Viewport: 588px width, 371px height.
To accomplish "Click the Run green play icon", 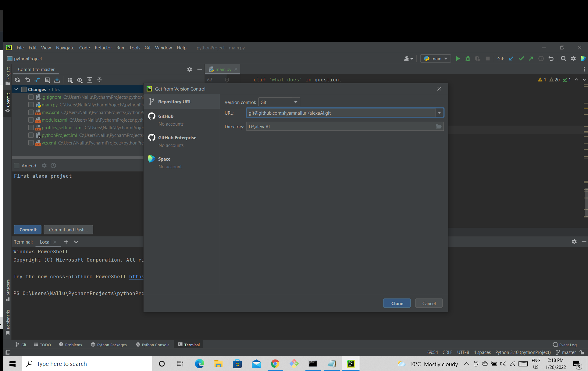I will tap(458, 59).
